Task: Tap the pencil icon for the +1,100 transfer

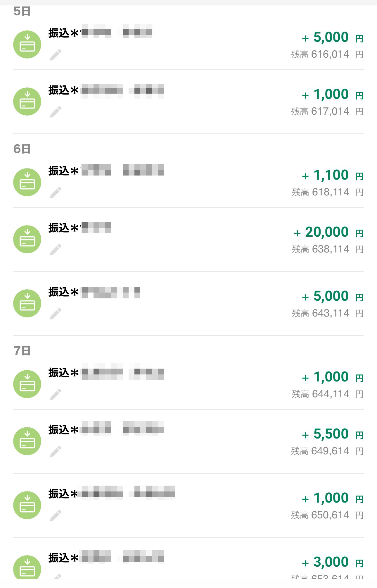Action: coord(56,192)
